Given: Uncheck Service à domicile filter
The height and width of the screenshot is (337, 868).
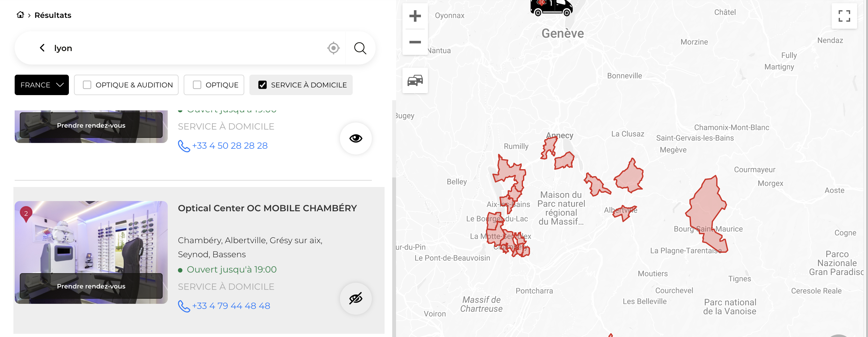Looking at the screenshot, I should pos(262,85).
